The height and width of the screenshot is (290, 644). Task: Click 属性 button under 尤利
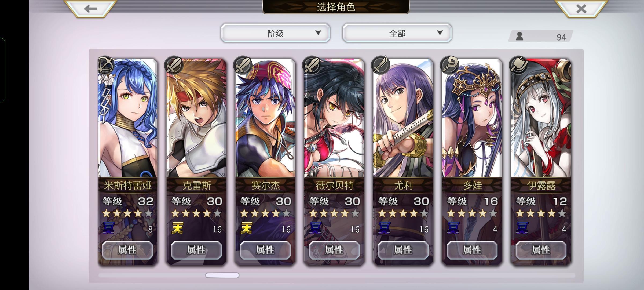[x=403, y=250]
